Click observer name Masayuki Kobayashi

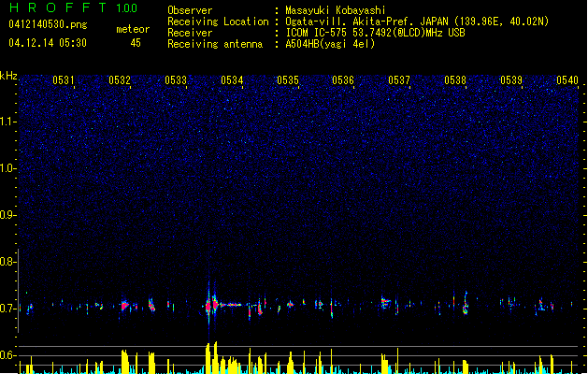point(336,10)
